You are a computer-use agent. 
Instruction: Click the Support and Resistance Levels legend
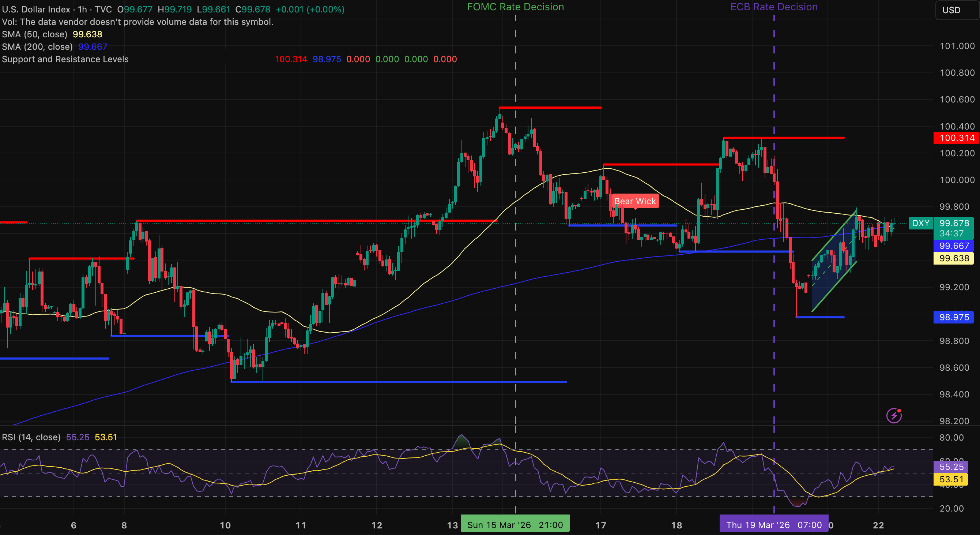(x=65, y=59)
